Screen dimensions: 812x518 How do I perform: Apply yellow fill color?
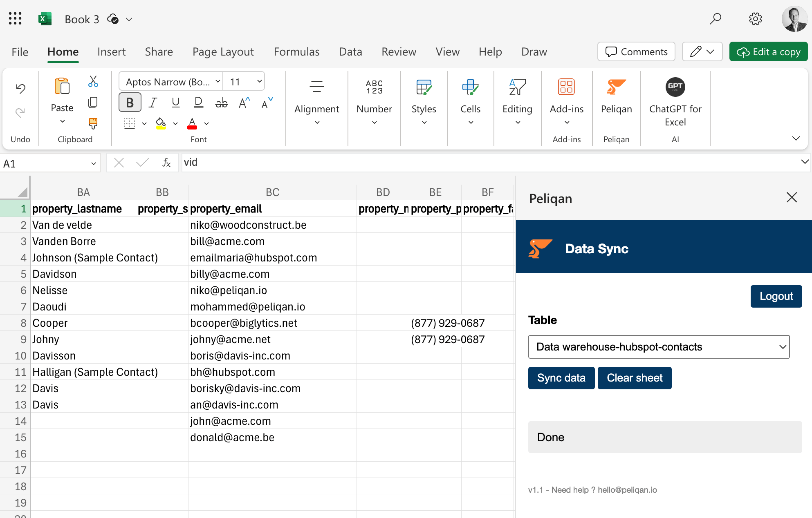(x=161, y=123)
